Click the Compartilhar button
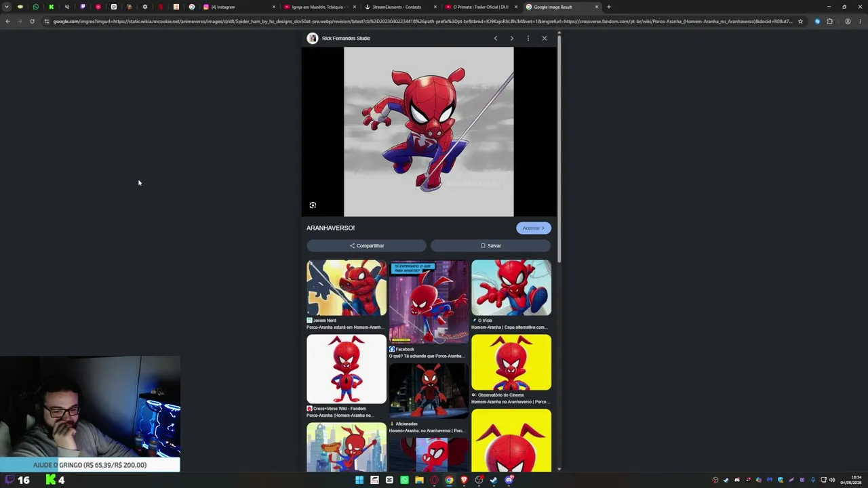 point(366,245)
